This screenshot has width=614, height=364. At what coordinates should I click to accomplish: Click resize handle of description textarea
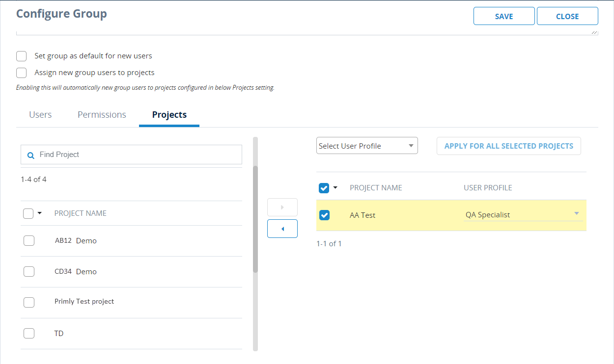point(595,32)
